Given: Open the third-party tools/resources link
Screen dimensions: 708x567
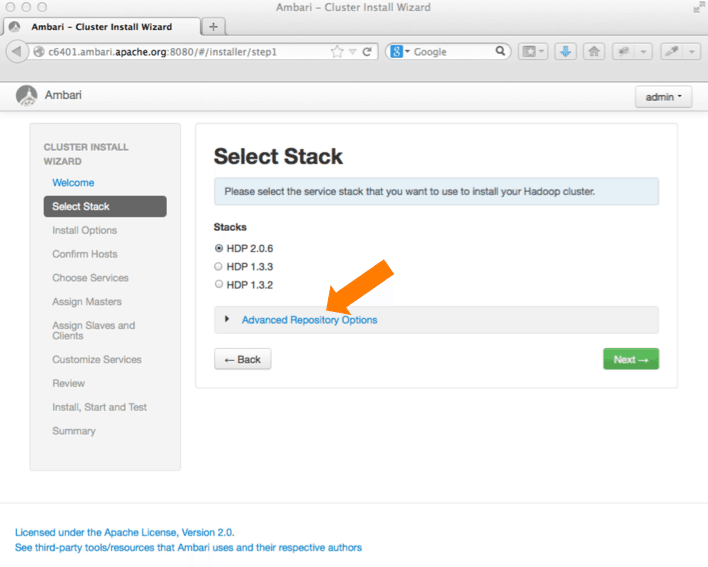Looking at the screenshot, I should (x=188, y=548).
